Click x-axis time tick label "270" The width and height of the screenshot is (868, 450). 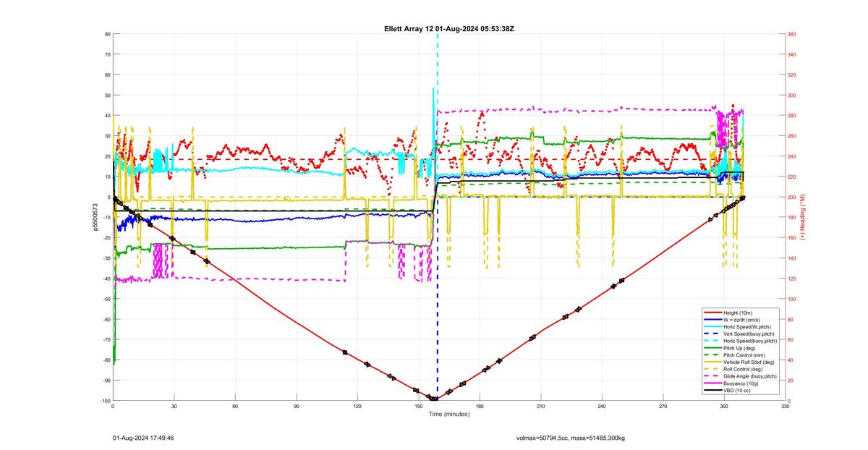[x=663, y=407]
